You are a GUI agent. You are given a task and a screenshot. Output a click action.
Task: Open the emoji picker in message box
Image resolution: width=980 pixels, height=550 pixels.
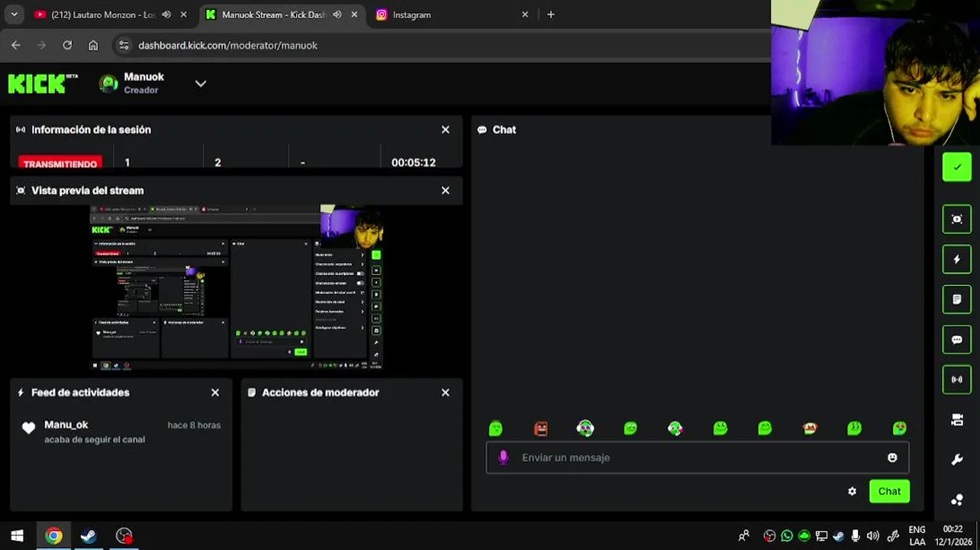(x=891, y=458)
